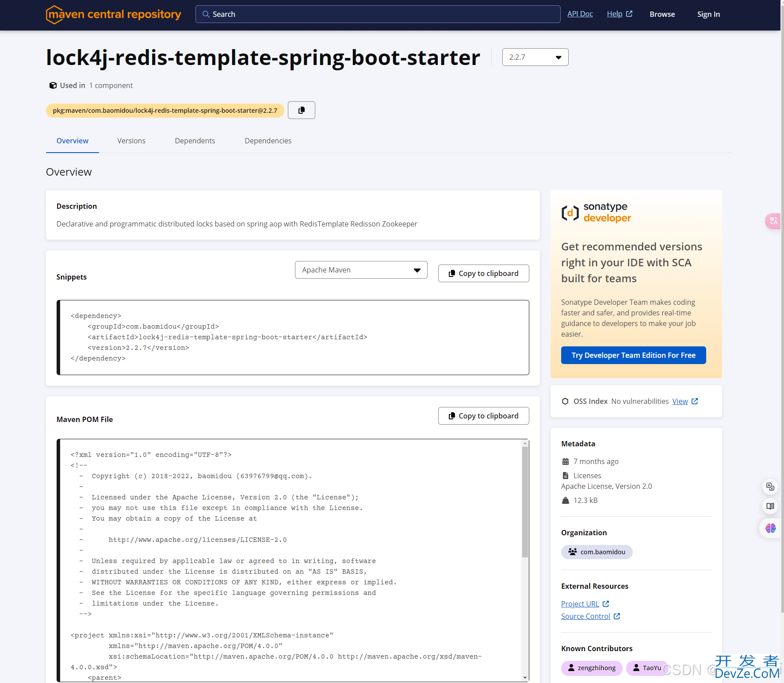Copy the Snippets code to clipboard
This screenshot has height=683, width=784.
[x=483, y=273]
